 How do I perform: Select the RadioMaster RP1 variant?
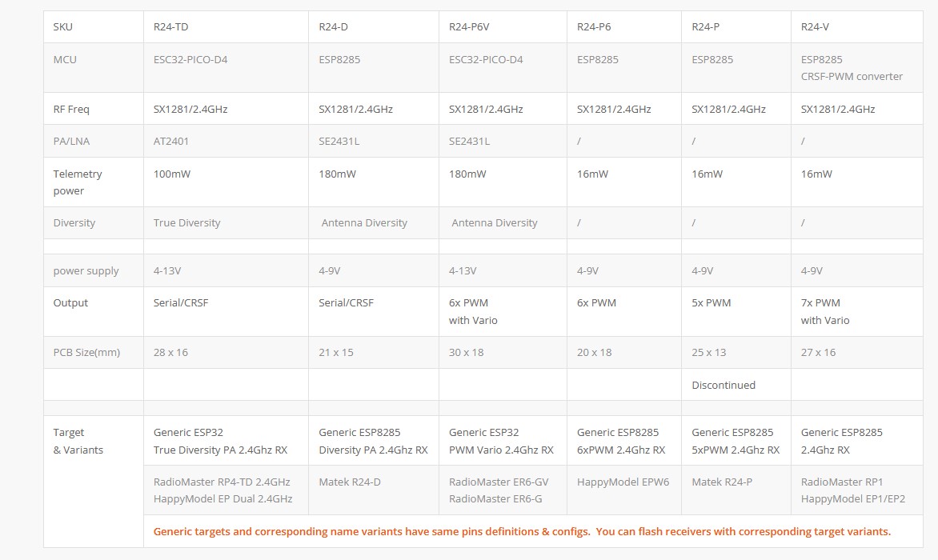tap(842, 482)
